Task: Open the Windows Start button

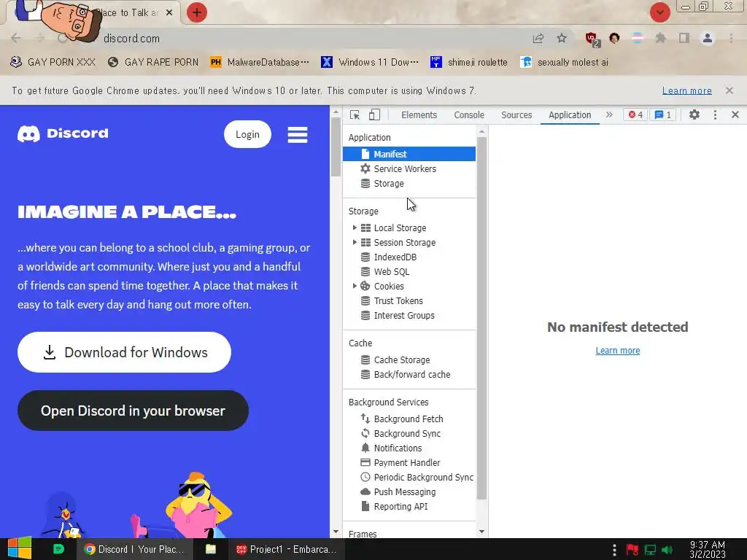Action: 20,548
